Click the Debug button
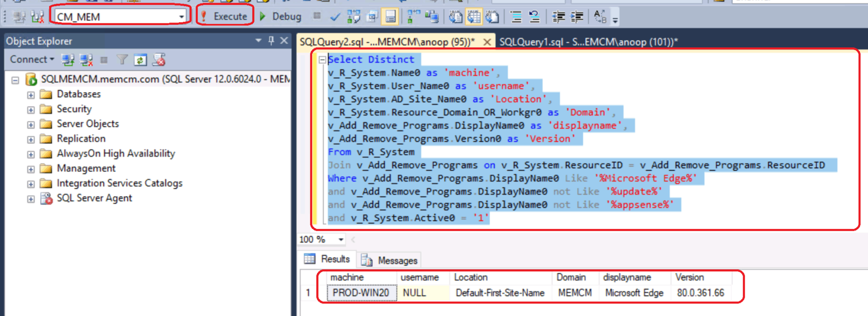This screenshot has width=868, height=316. tap(281, 16)
